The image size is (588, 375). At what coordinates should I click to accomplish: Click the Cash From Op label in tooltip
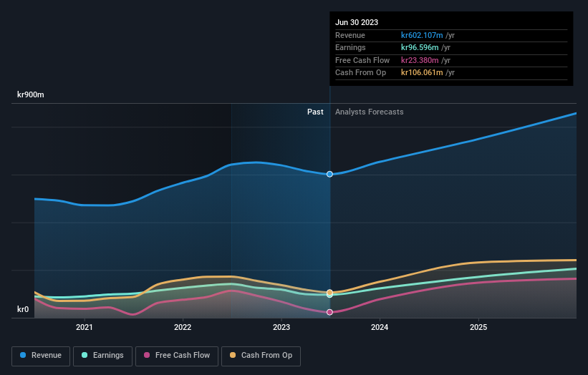click(360, 73)
